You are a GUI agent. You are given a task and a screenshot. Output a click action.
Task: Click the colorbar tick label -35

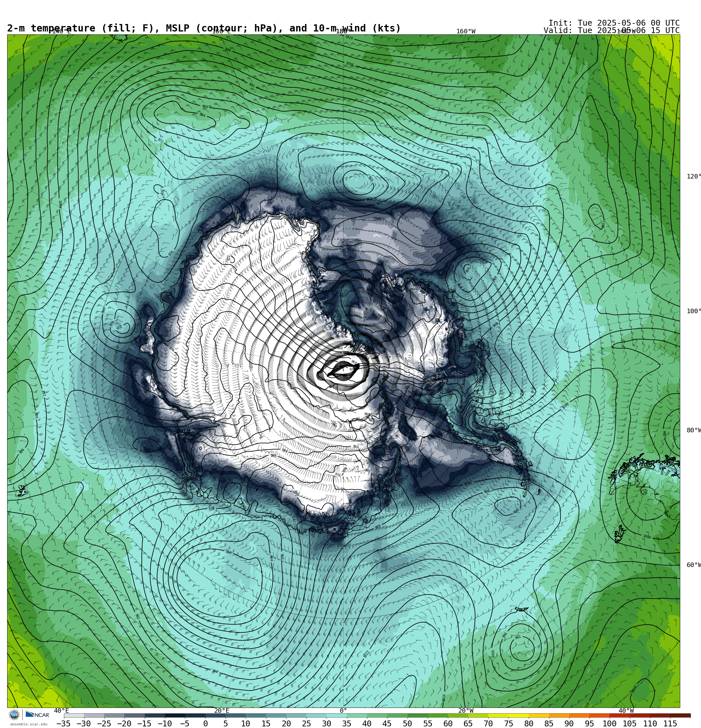[64, 723]
